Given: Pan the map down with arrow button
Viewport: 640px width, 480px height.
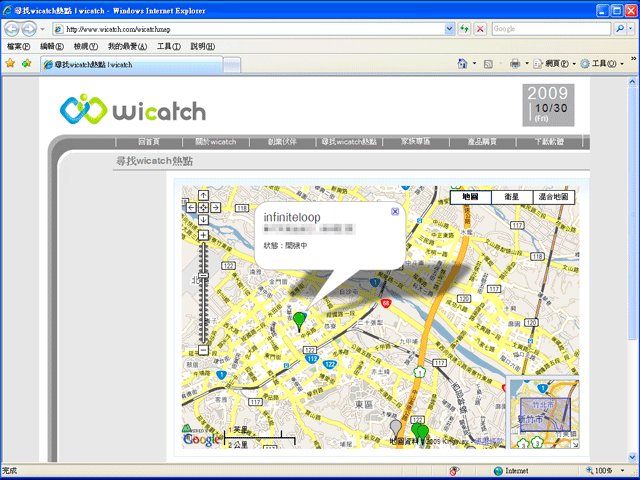Looking at the screenshot, I should pos(203,220).
